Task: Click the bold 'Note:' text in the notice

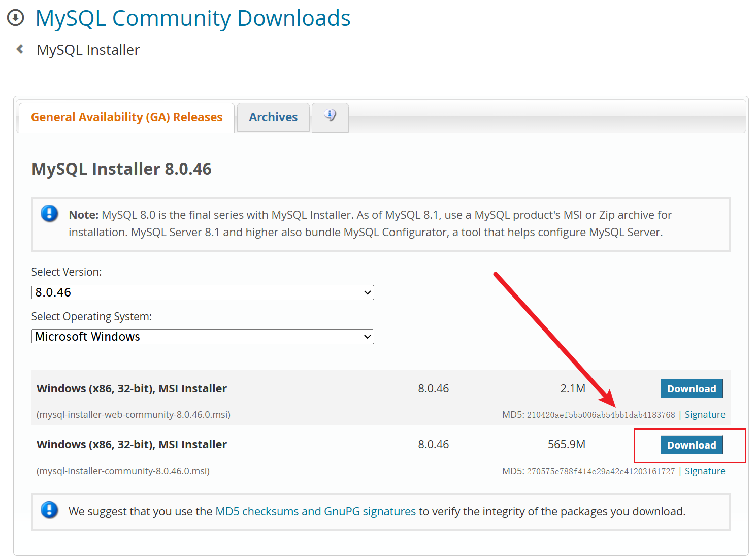Action: [84, 215]
